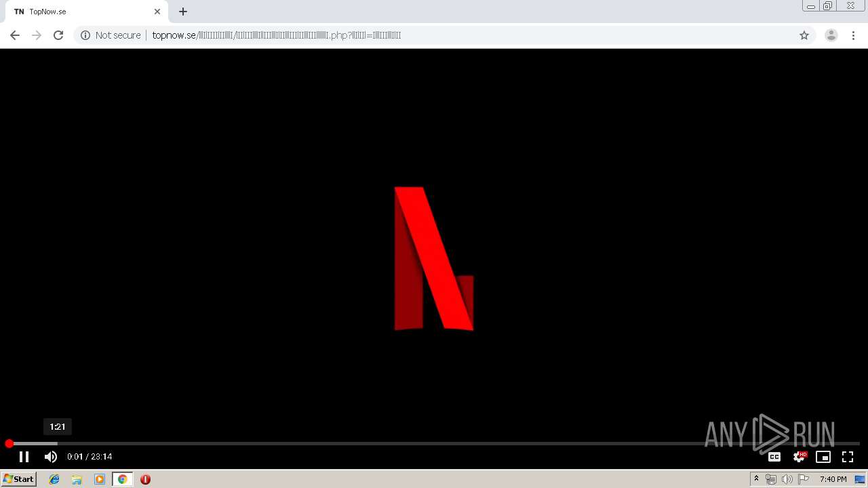Open a new browser tab
This screenshot has height=488, width=868.
(x=183, y=12)
